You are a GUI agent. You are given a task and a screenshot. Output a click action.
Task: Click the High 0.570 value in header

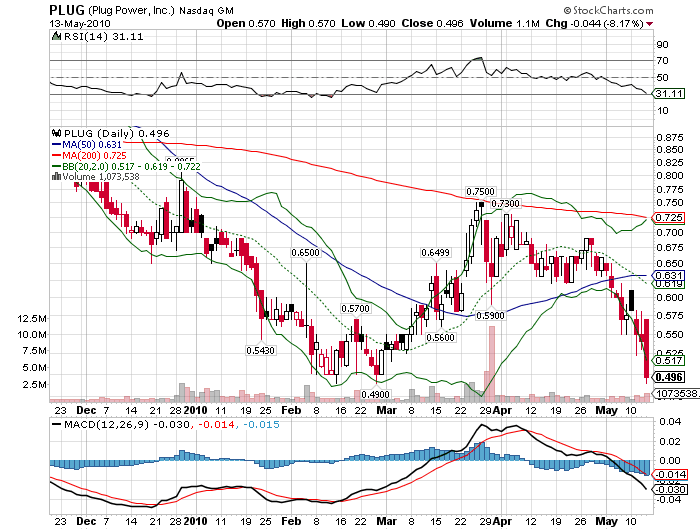[308, 23]
